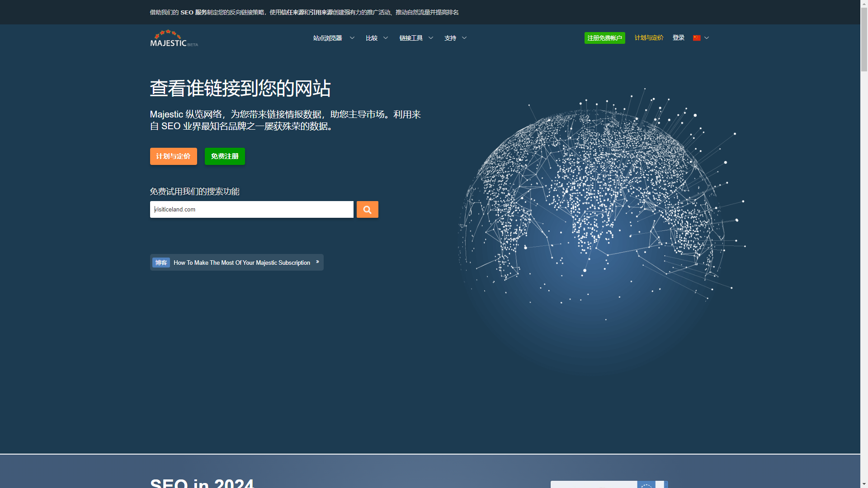Viewport: 868px width, 488px height.
Task: Expand the 站点浏览器 menu chevron
Action: [x=352, y=38]
